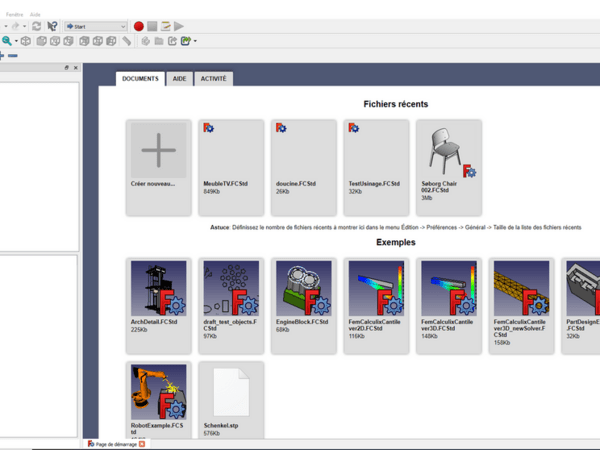Open the Start workbench dropdown
Screen dimensions: 600x450
[x=95, y=26]
